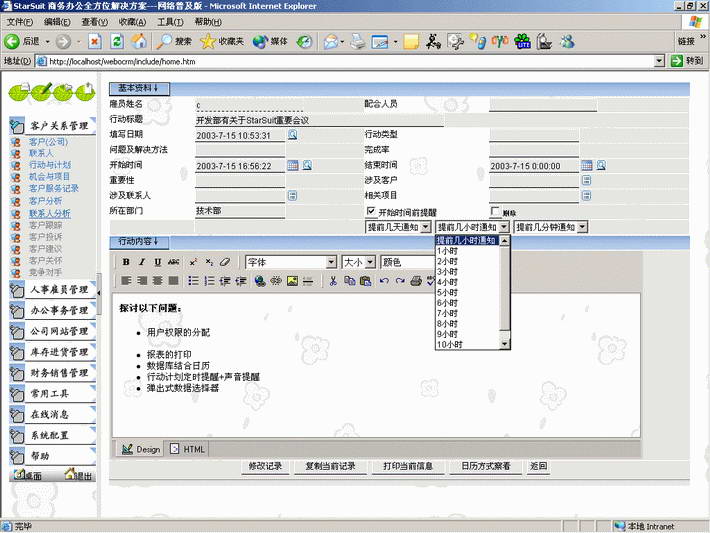This screenshot has width=710, height=533.
Task: Toggle bold formatting in the editor
Action: click(126, 262)
